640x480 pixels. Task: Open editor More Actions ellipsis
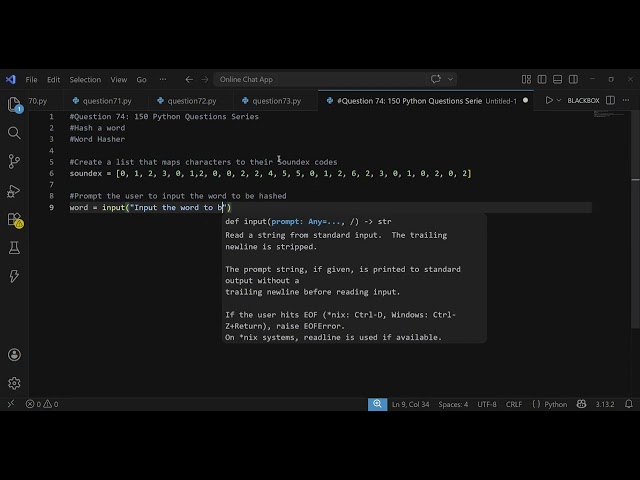click(626, 100)
